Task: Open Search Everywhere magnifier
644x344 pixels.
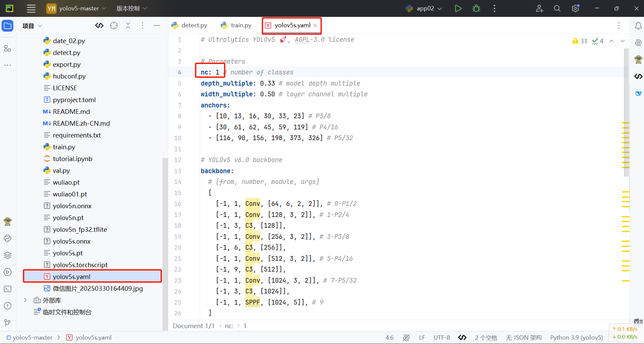Action: (557, 8)
